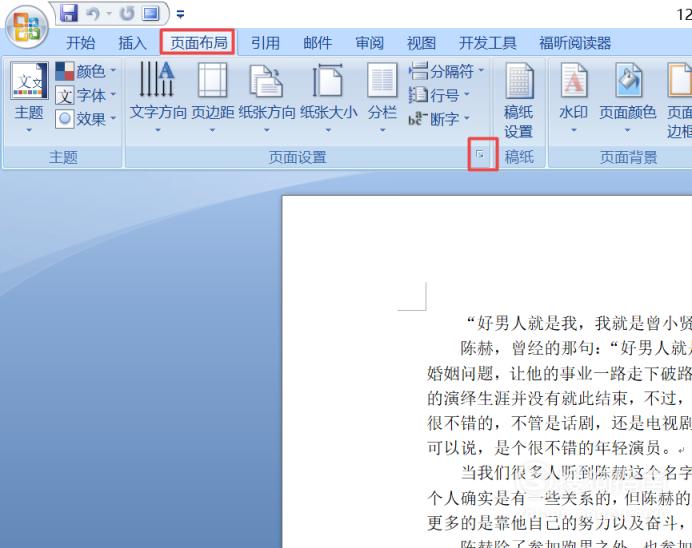Open 页边距 margins options
This screenshot has height=548, width=692.
tap(212, 97)
